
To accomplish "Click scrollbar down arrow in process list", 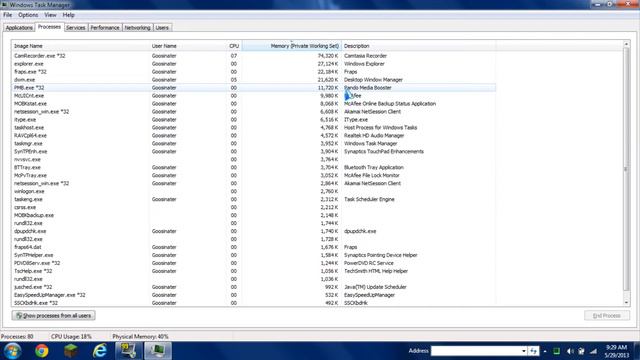I will pos(627,302).
